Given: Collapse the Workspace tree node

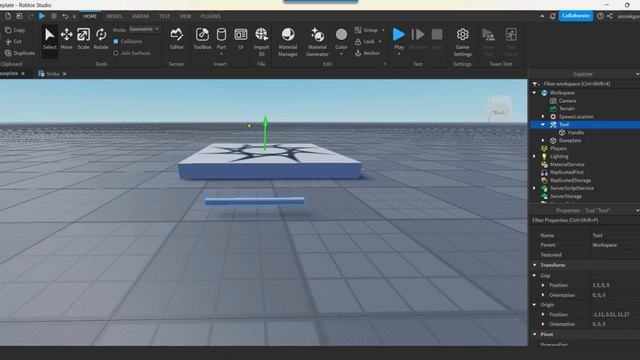Looking at the screenshot, I should 534,93.
